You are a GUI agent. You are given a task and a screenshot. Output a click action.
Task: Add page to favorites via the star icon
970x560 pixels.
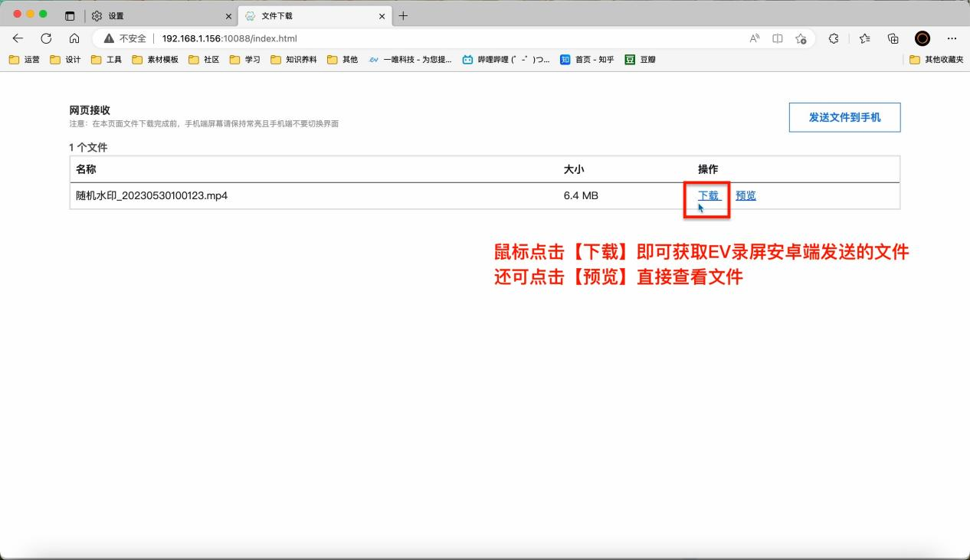801,38
